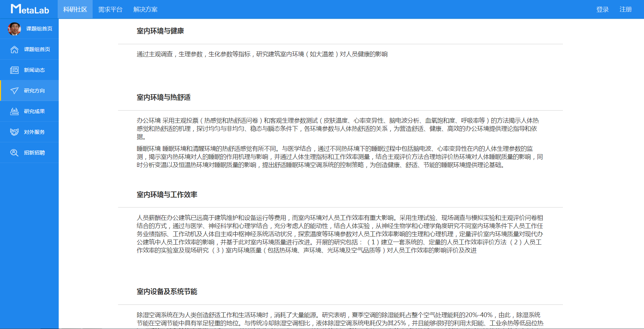Click the stamp icon beside 研究成果
Image resolution: width=644 pixels, height=329 pixels.
tap(14, 111)
